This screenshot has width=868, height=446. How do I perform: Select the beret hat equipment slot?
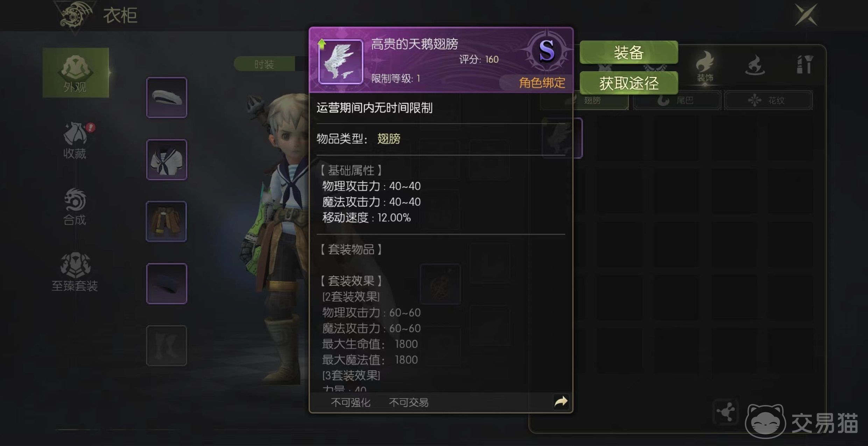167,98
